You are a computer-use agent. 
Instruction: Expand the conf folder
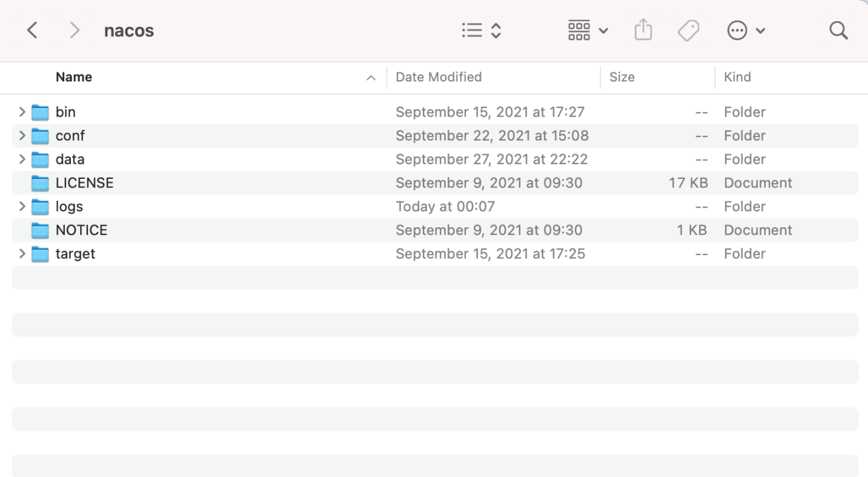coord(22,136)
